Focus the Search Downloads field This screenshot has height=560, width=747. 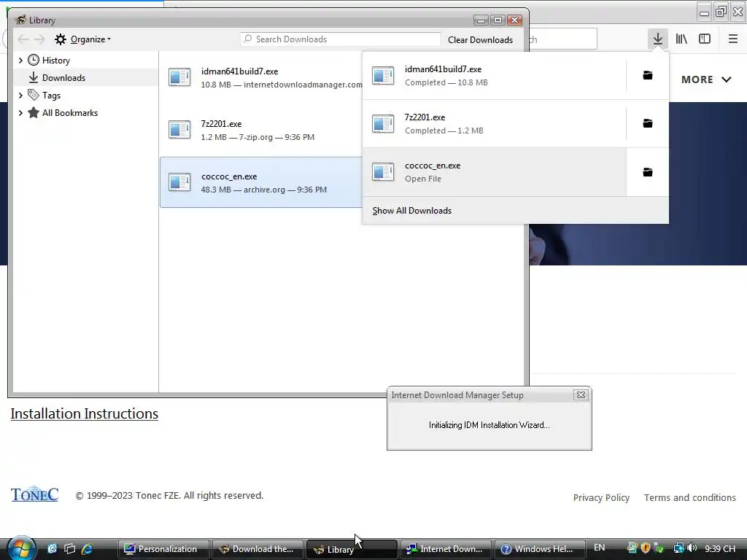pyautogui.click(x=340, y=39)
